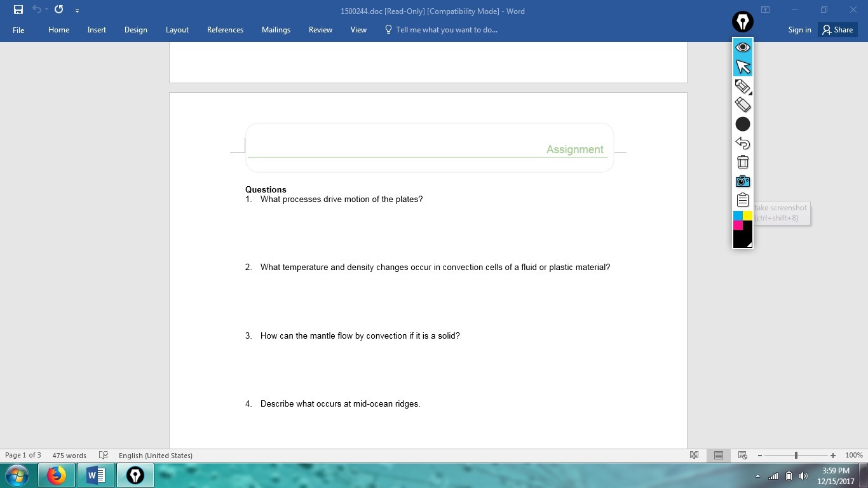Image resolution: width=868 pixels, height=488 pixels.
Task: Click the network signal tray icon
Action: pos(773,476)
